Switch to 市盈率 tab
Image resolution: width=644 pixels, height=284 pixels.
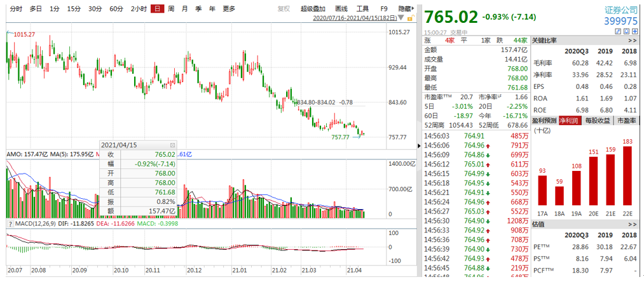[627, 121]
